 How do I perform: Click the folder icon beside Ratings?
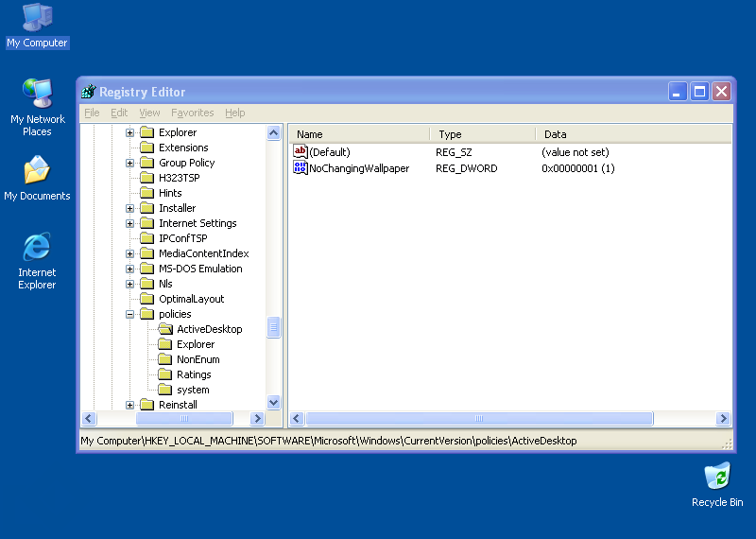(x=164, y=374)
